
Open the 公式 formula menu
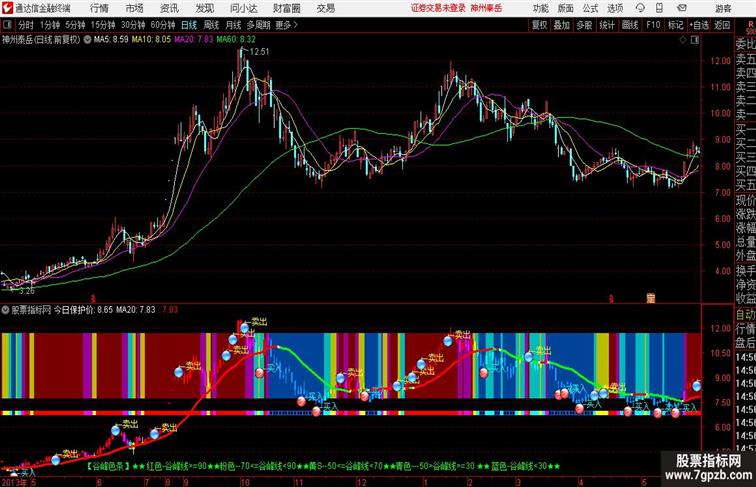click(590, 8)
